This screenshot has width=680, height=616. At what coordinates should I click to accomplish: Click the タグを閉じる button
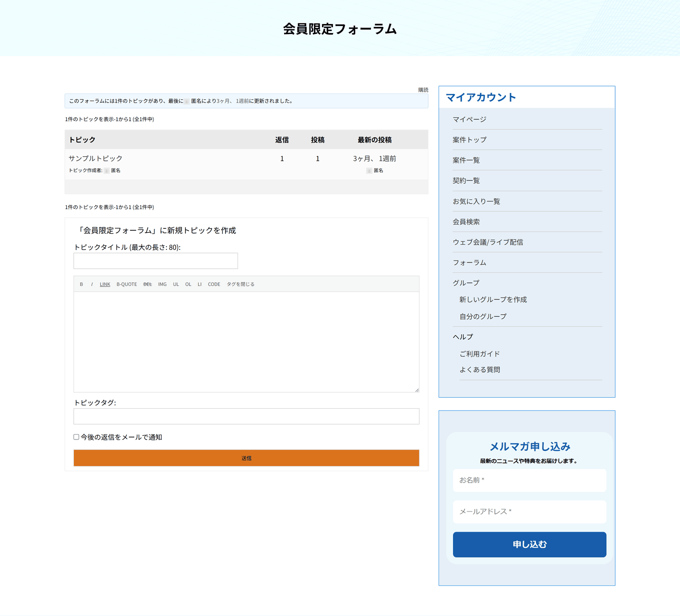(240, 284)
